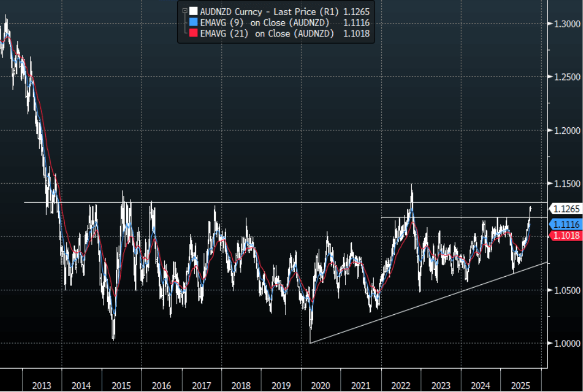Click the red 1.1018 EMA axis tag
Viewport: 583px width, 392px height.
pyautogui.click(x=566, y=235)
